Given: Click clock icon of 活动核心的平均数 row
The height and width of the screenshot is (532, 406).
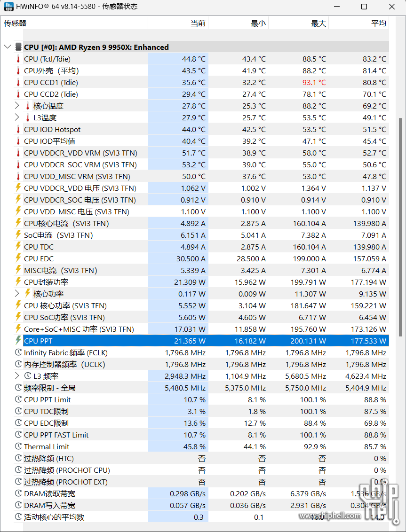Looking at the screenshot, I should (x=18, y=517).
